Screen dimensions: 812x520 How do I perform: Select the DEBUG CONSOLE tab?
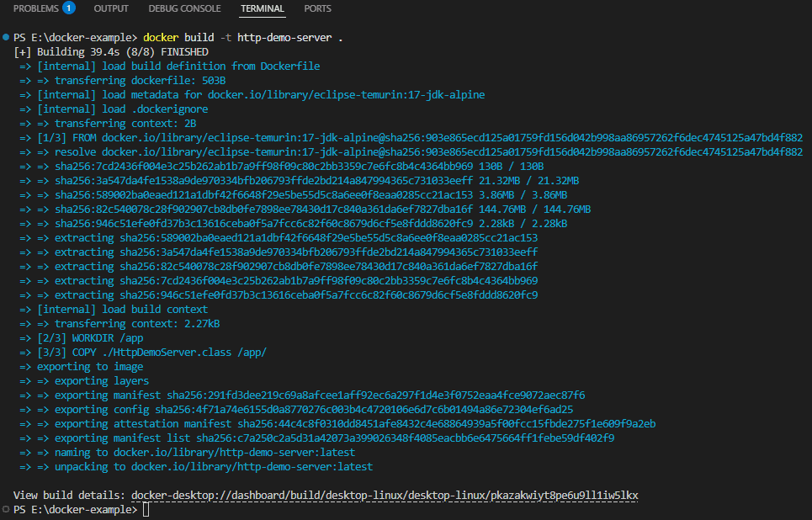point(184,8)
